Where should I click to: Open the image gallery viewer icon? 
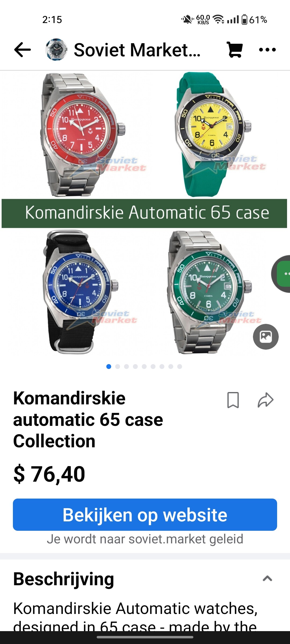(266, 337)
